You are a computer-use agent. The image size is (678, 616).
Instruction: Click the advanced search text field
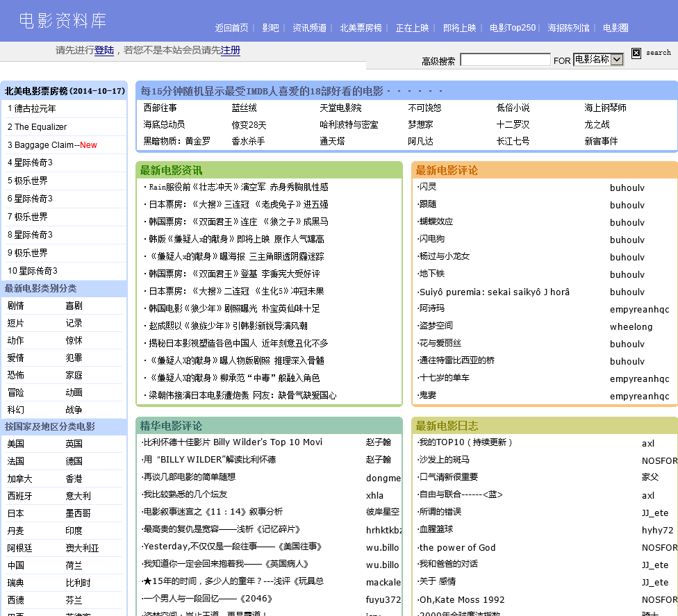[x=505, y=60]
